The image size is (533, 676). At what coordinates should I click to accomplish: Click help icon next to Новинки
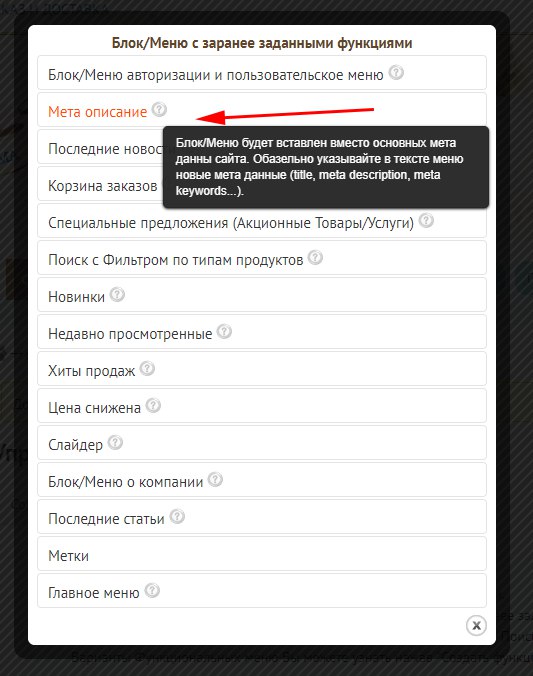point(117,294)
